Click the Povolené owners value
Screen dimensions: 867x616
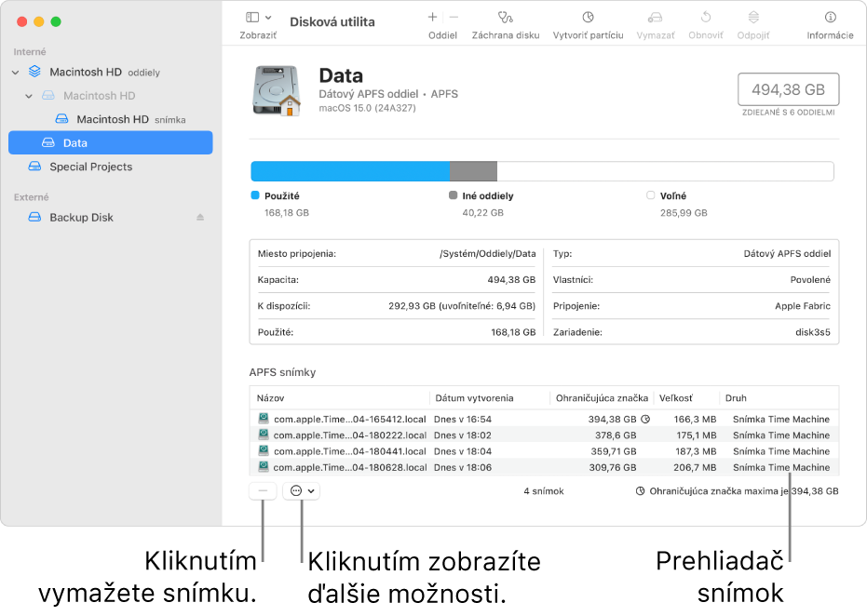[810, 280]
